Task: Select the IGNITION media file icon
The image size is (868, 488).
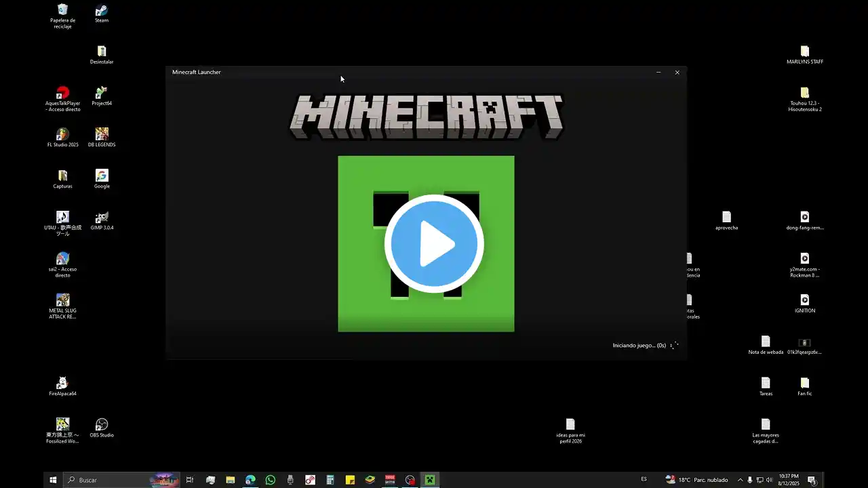Action: (805, 302)
